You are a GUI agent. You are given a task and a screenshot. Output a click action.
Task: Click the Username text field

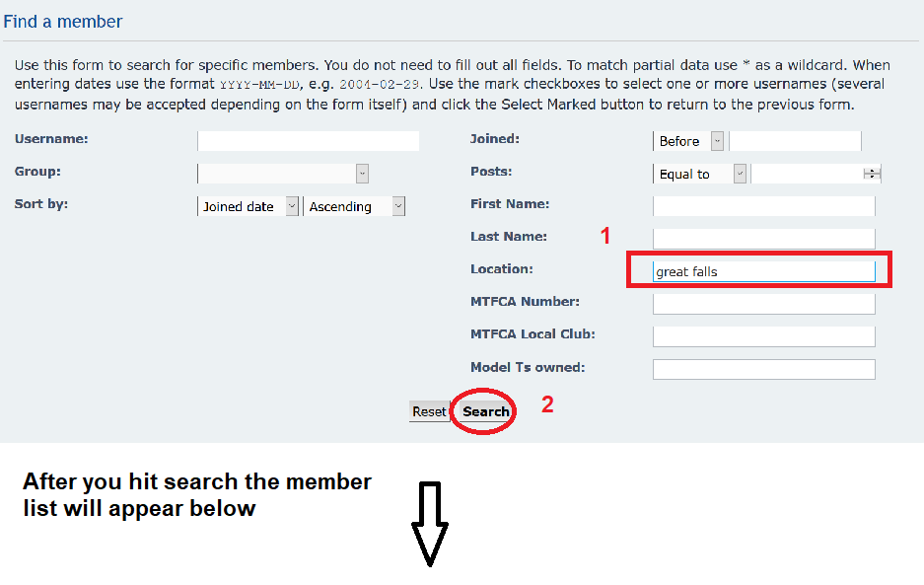(x=308, y=141)
